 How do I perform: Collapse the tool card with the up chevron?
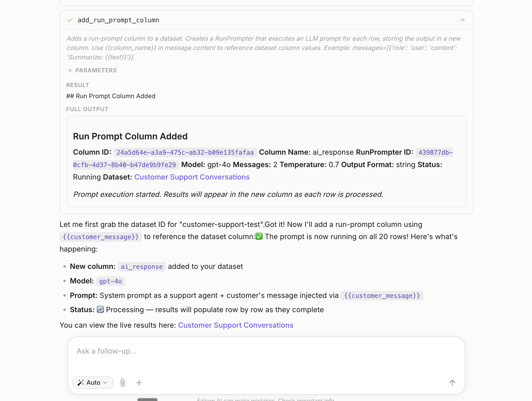click(x=463, y=20)
